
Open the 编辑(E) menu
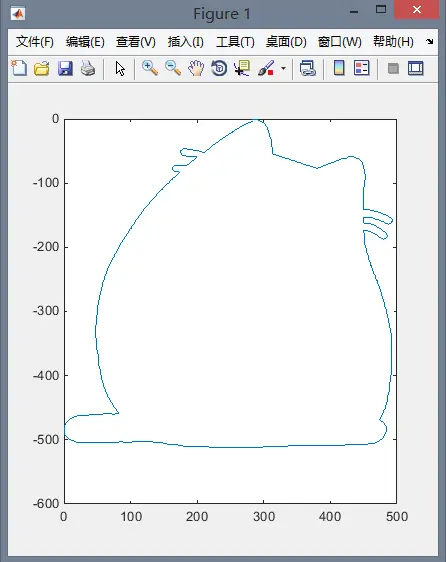(85, 42)
